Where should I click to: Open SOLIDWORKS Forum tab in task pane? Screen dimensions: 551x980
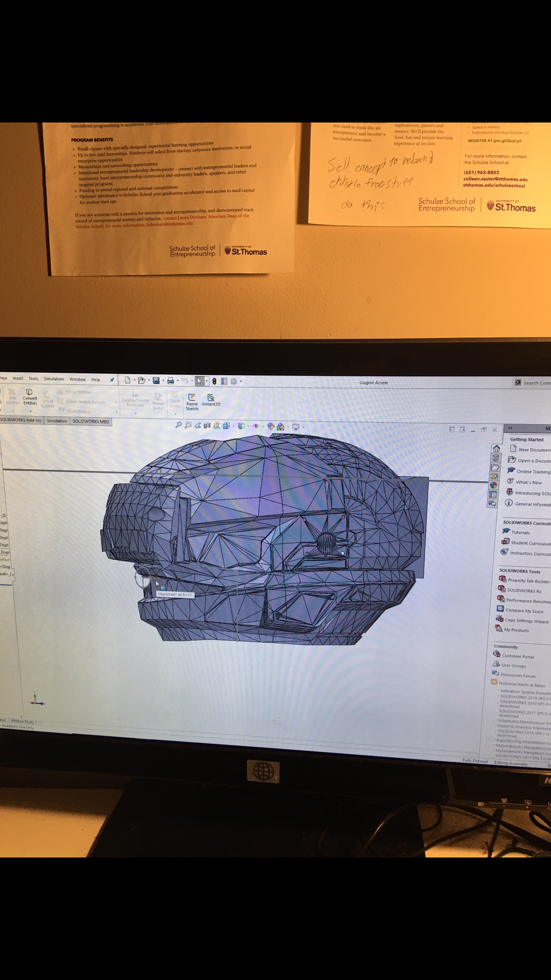pos(492,503)
